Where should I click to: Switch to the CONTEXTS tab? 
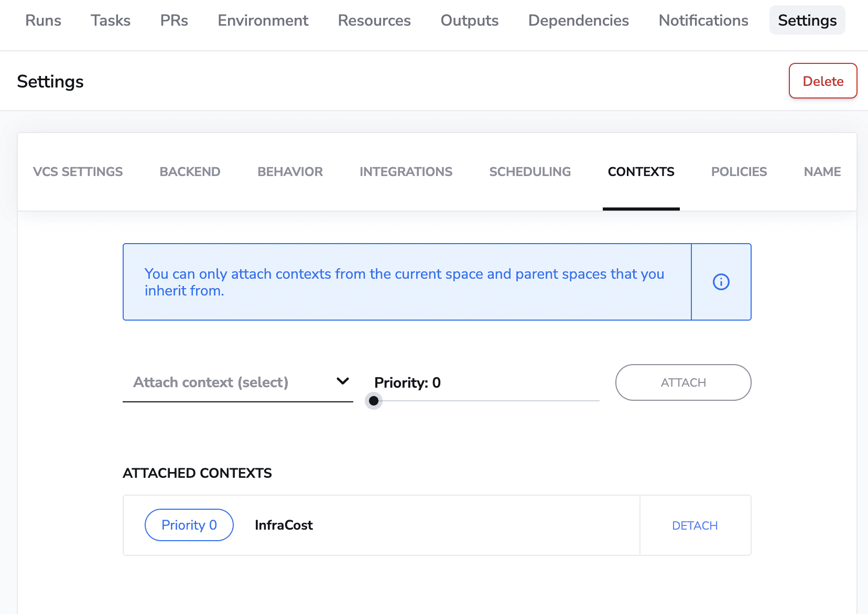click(x=641, y=171)
